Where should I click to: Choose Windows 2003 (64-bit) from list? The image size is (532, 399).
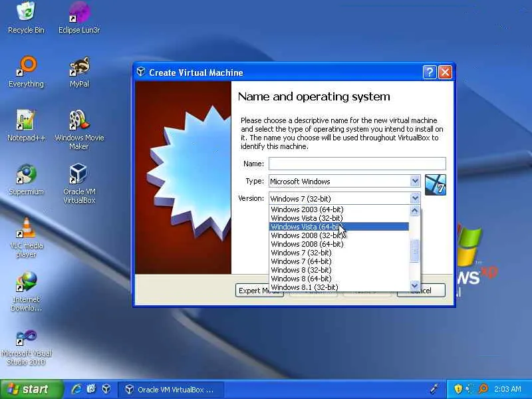[x=339, y=209]
